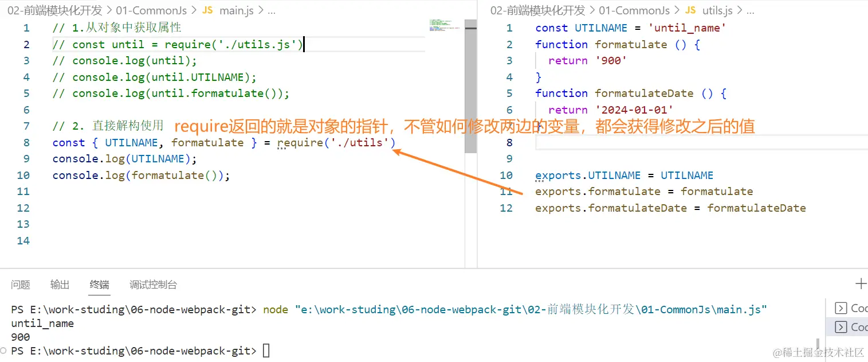Screen dimensions: 868x362
Task: Click utils.js line const UTILNAME = 'until_name'
Action: [631, 28]
